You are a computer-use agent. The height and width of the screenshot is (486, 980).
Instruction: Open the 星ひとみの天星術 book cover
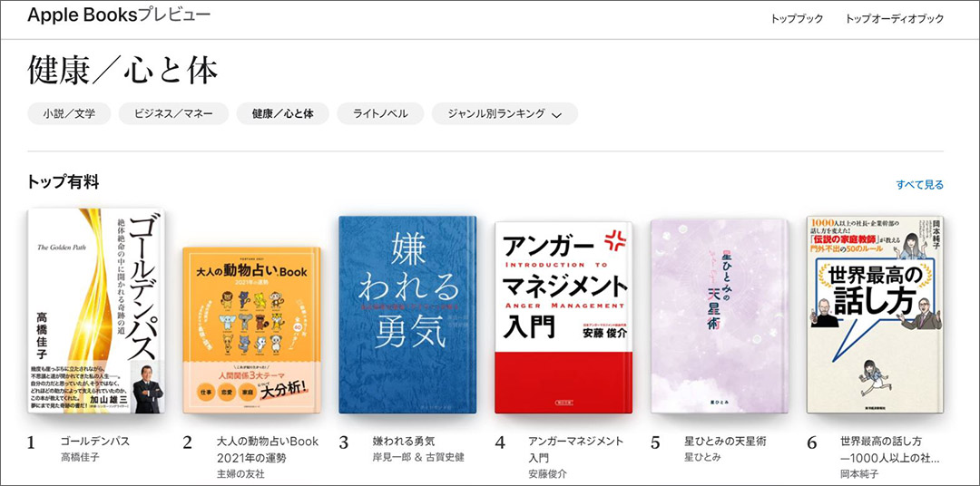(x=720, y=316)
